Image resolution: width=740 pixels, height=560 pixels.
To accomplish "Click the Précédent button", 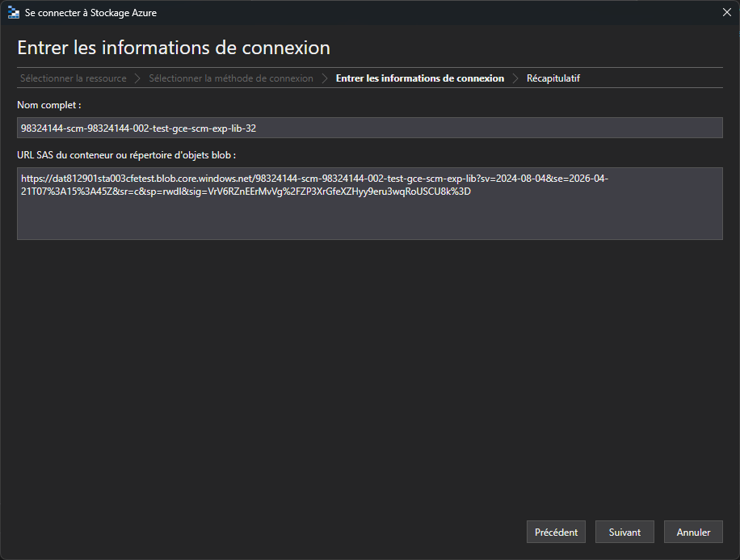I will [556, 533].
